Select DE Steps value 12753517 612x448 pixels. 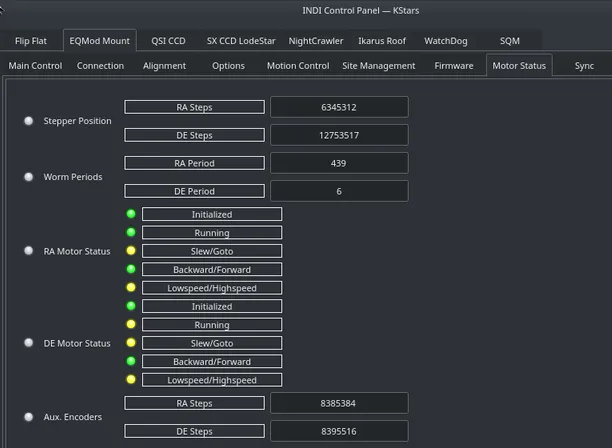tap(339, 135)
